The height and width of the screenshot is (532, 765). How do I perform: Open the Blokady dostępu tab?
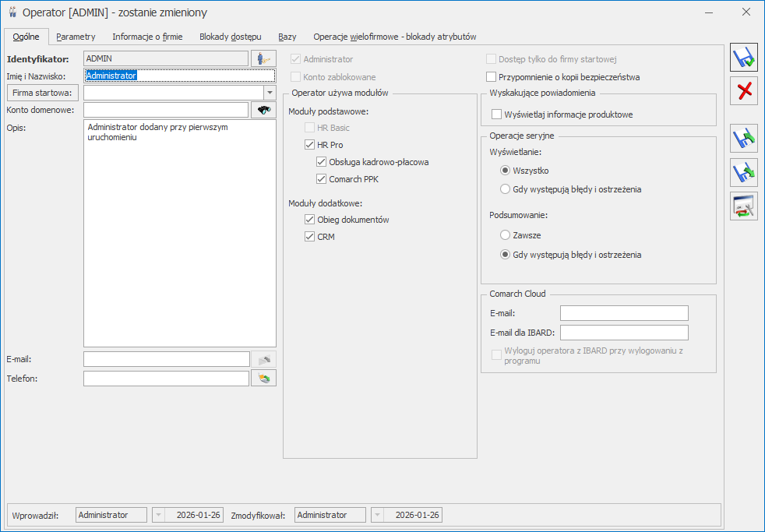click(x=231, y=37)
